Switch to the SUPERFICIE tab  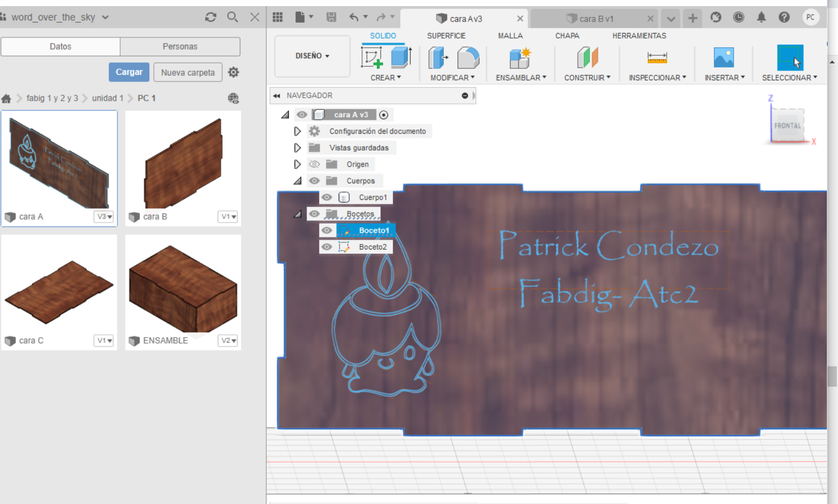pyautogui.click(x=446, y=36)
